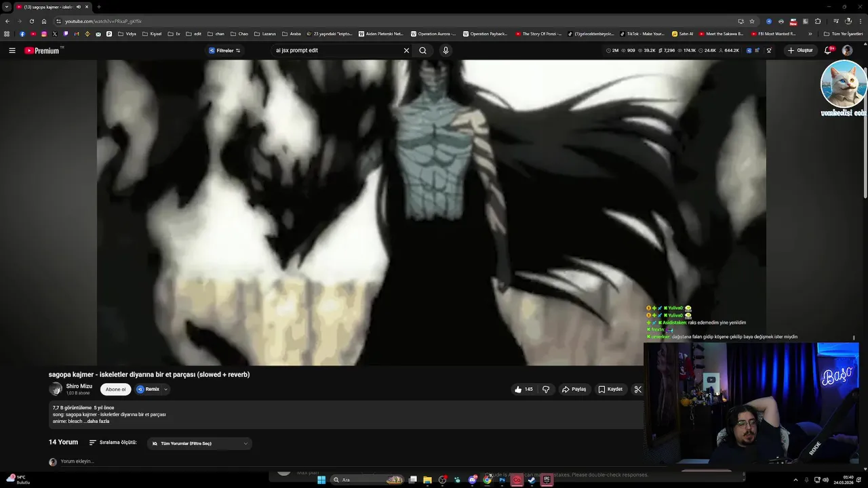Open the tab search chevron
The image size is (868, 488).
[x=7, y=7]
